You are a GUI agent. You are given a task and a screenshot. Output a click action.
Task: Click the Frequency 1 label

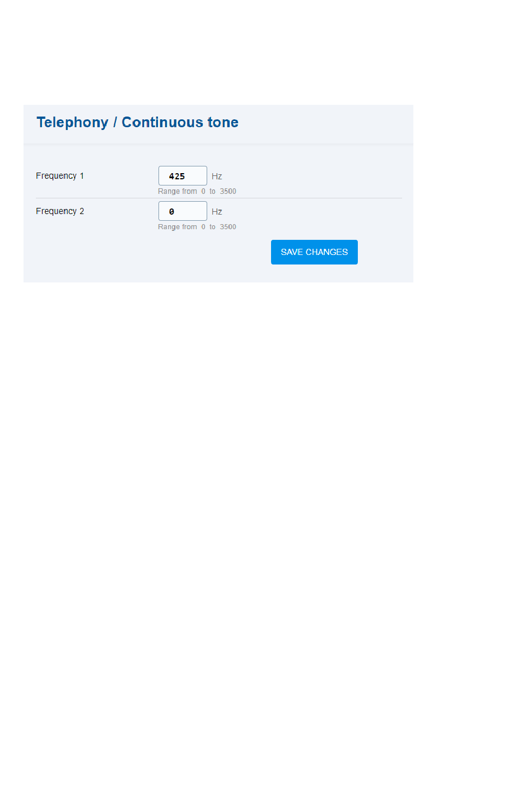point(60,176)
